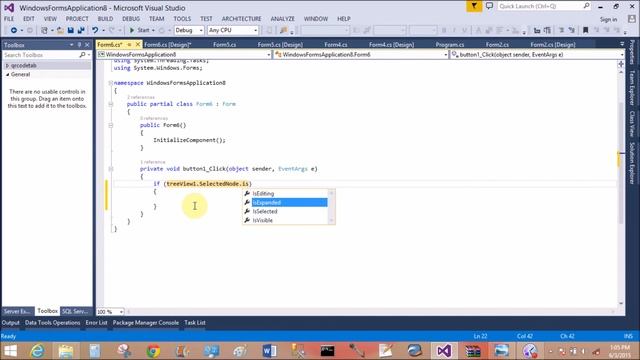Image resolution: width=640 pixels, height=360 pixels.
Task: Click the Undo arrow icon
Action: [95, 30]
